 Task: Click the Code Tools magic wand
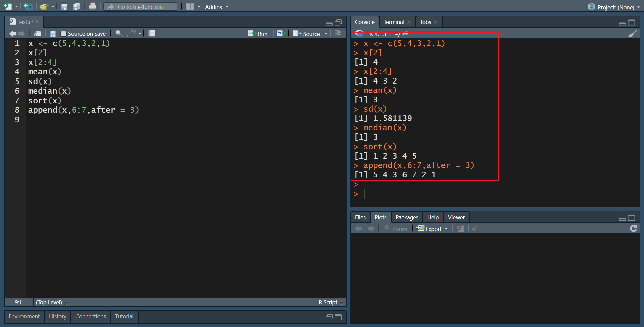coord(131,33)
